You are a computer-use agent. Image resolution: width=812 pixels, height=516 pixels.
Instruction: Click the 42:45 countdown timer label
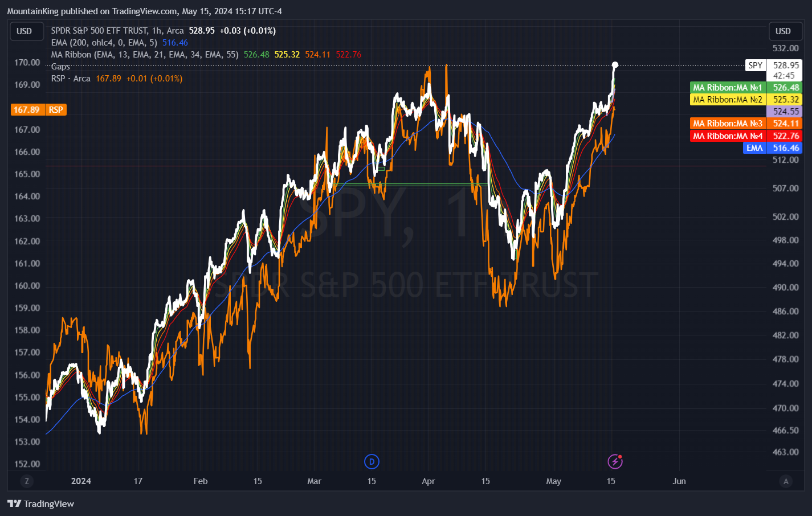coord(784,76)
